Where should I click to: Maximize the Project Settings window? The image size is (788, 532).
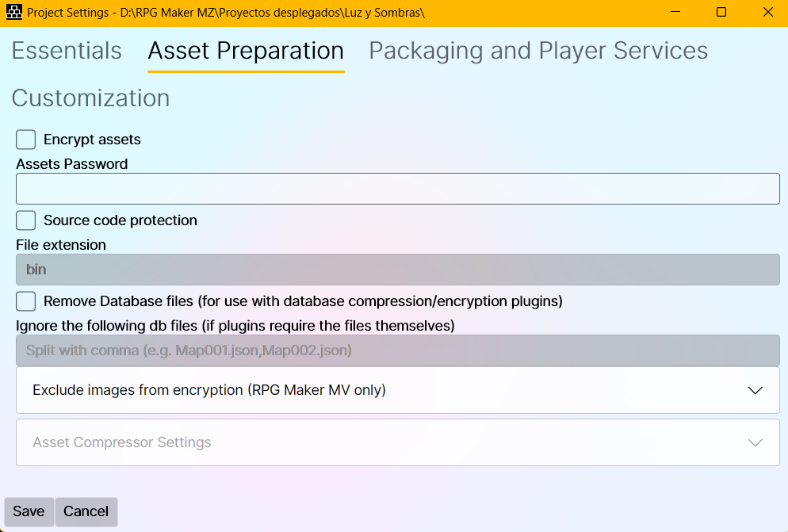coord(721,12)
